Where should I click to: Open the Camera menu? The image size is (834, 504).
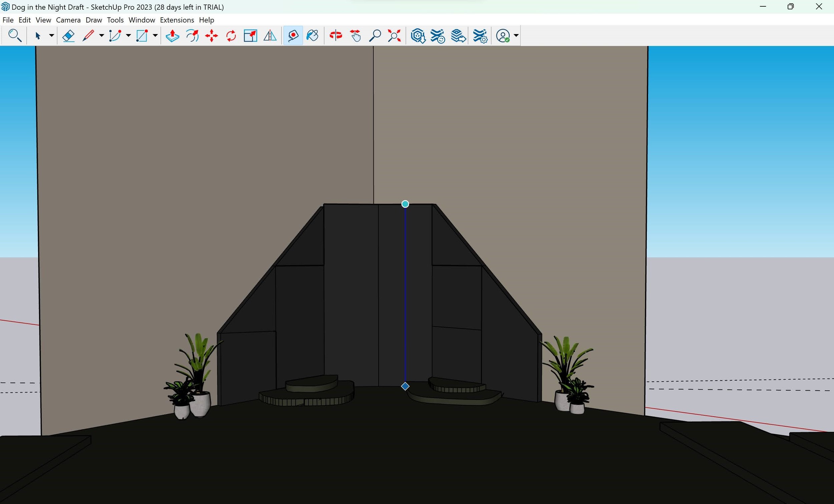(x=68, y=20)
